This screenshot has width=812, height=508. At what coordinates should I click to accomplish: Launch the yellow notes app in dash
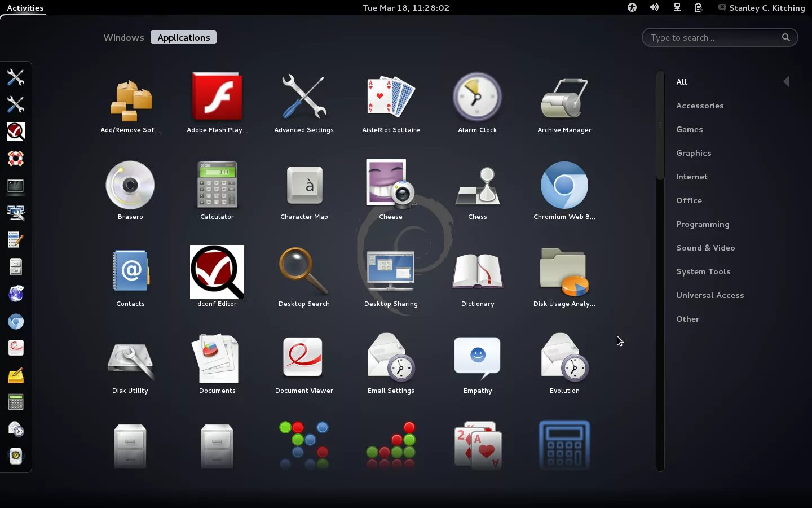pos(16,375)
